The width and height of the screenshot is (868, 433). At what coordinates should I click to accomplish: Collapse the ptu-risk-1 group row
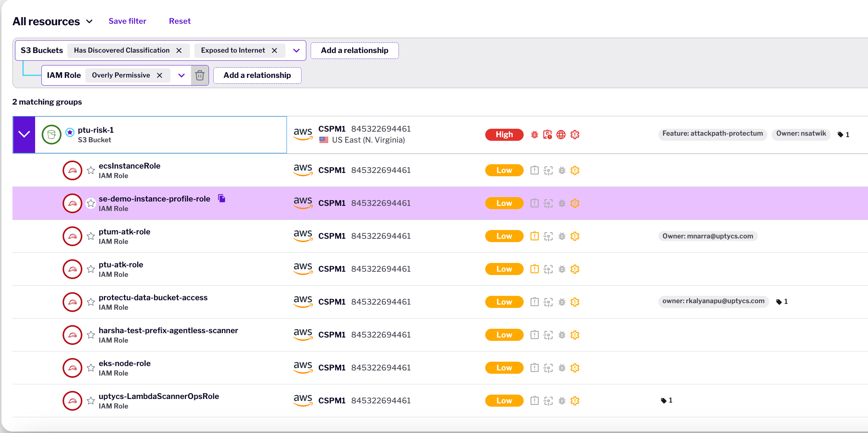coord(23,134)
